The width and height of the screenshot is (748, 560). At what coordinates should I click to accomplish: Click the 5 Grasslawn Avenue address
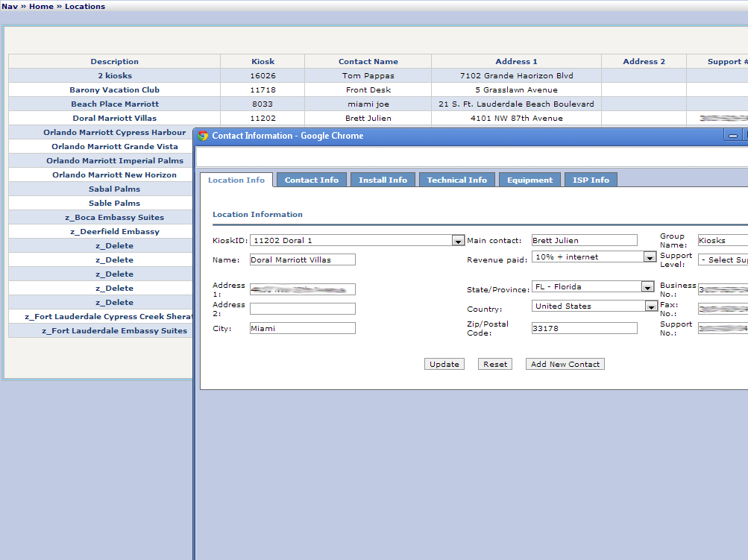click(517, 89)
